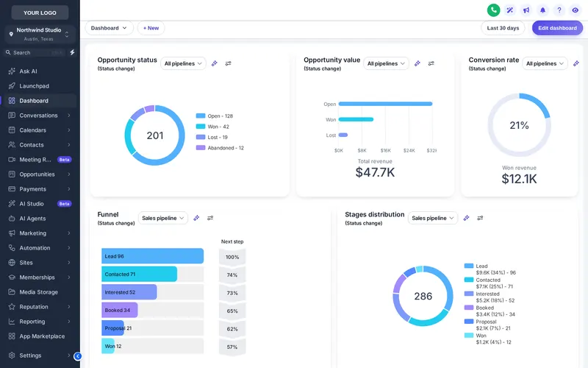Open the magic wand AI icon in top bar
The width and height of the screenshot is (588, 368).
[510, 10]
